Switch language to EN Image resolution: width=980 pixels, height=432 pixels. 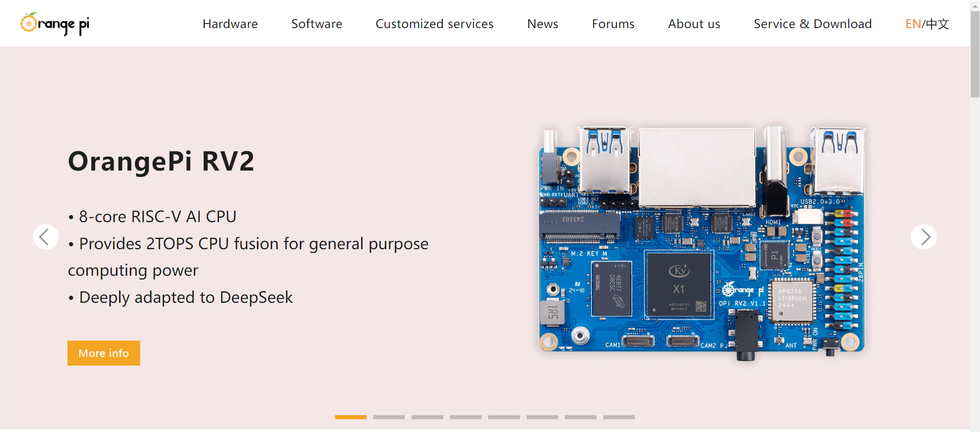click(913, 24)
